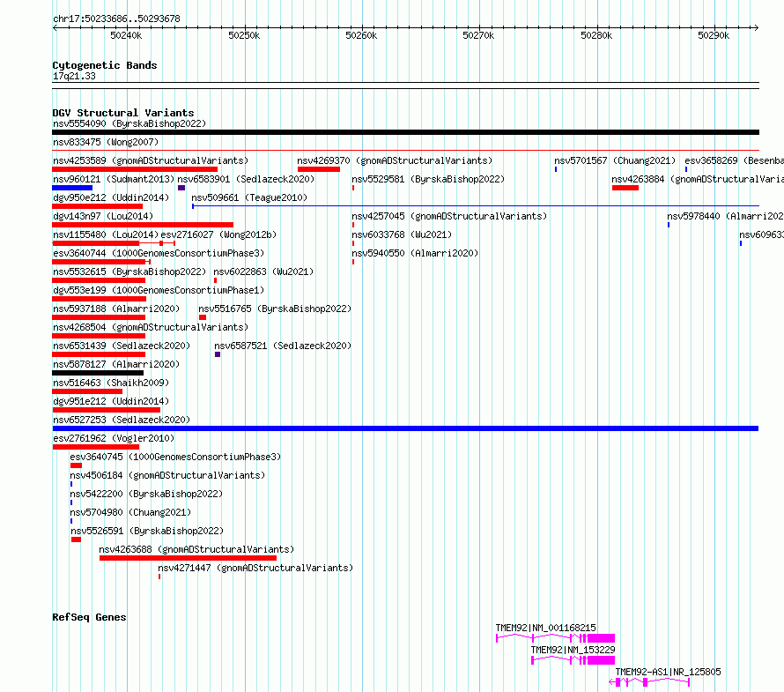Open the esv2761962 (Vogler2010) label

pyautogui.click(x=114, y=438)
